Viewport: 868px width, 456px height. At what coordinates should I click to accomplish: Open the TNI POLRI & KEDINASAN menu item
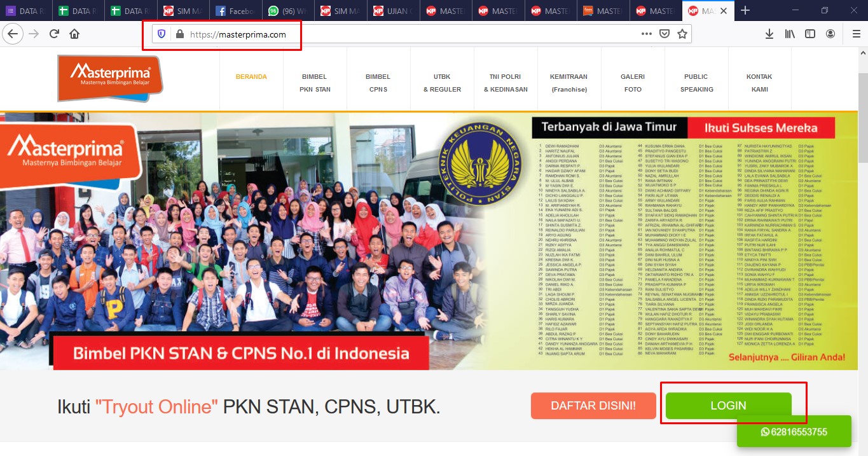coord(506,83)
